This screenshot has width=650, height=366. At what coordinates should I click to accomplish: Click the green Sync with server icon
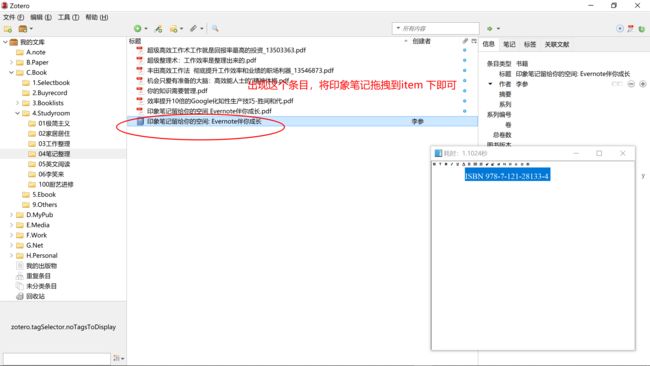coord(641,29)
